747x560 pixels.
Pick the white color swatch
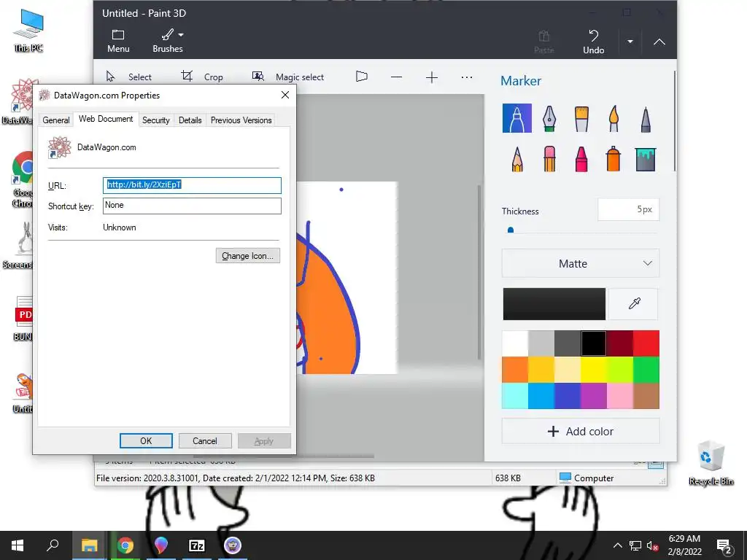515,343
